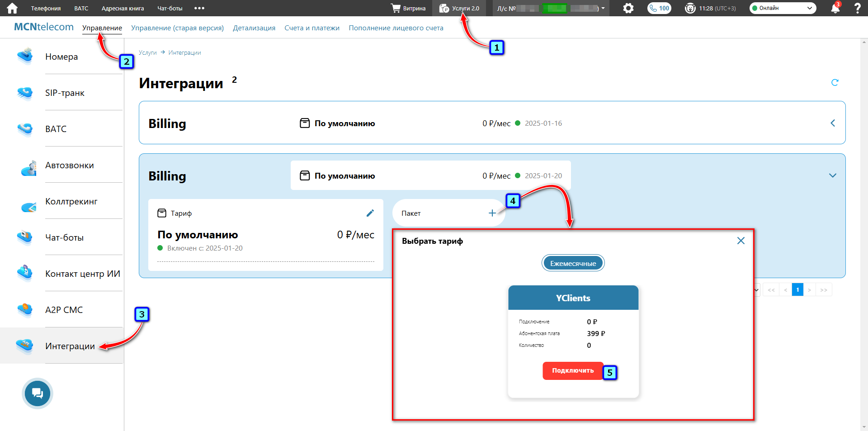Viewport: 868px width, 431px height.
Task: Go to first page with << button
Action: pos(771,290)
